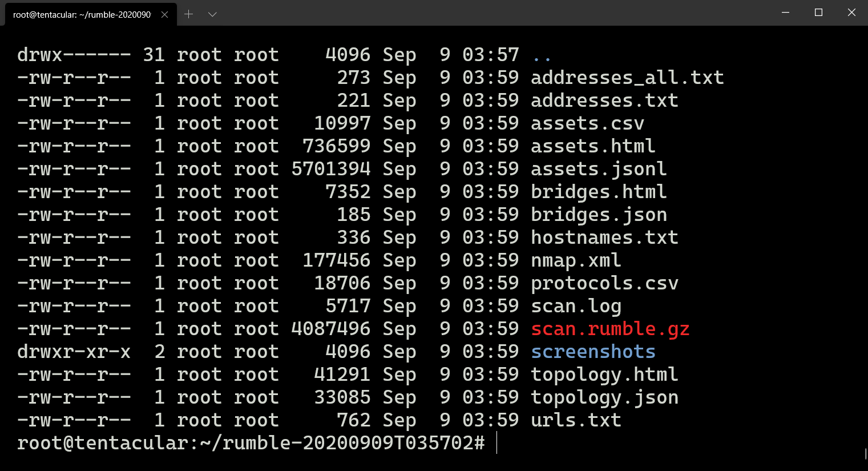
Task: Click the scan.log entry to highlight it
Action: pos(576,305)
